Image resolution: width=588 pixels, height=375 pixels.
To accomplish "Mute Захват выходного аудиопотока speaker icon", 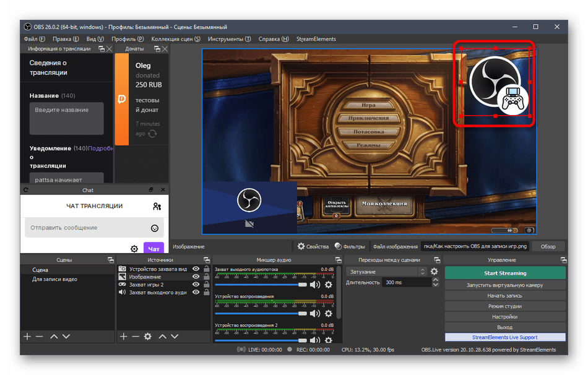I will pos(315,285).
